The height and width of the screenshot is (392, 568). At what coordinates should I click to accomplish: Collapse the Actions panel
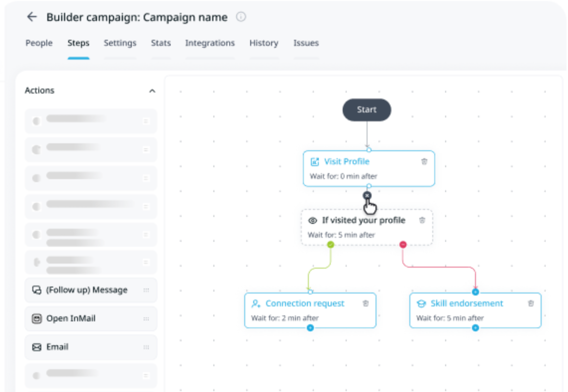152,91
